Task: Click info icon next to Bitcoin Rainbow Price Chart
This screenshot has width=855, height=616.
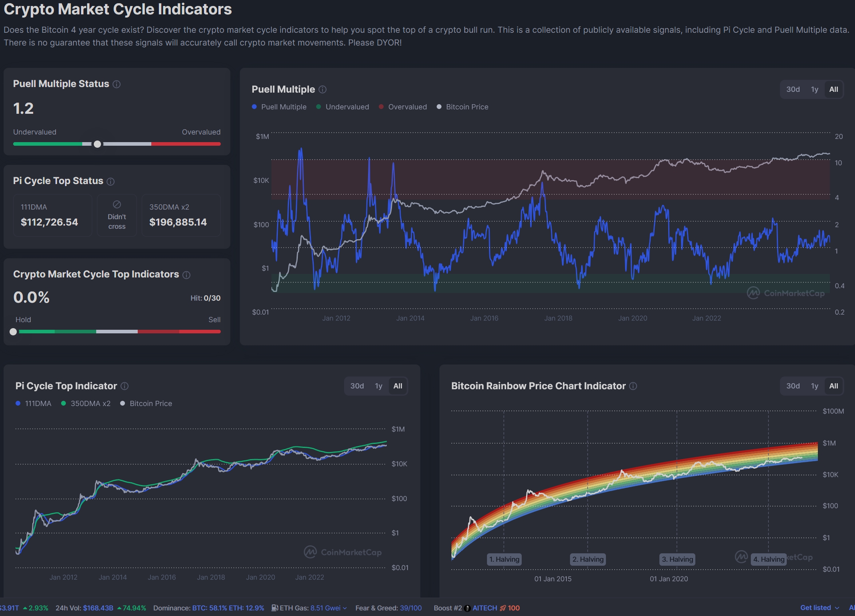Action: tap(633, 386)
